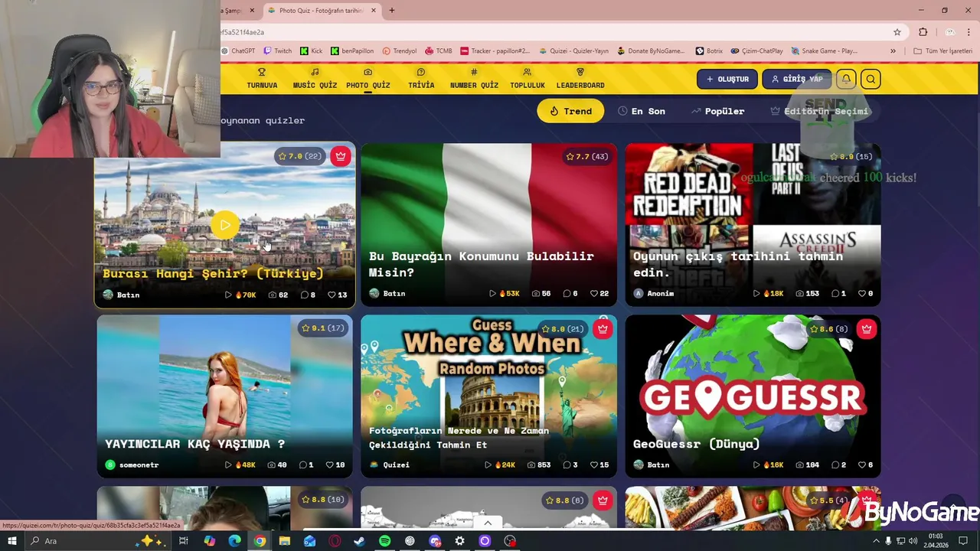980x551 pixels.
Task: Open the ChatGPT bookmark
Action: click(x=238, y=51)
